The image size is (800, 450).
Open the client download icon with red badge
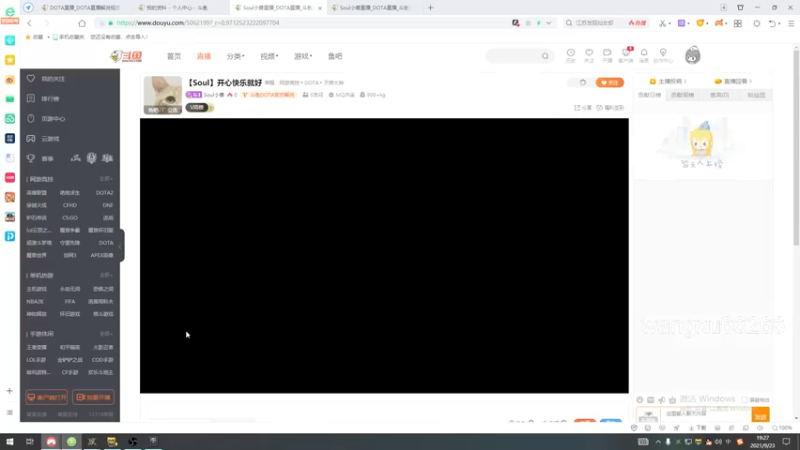click(626, 53)
